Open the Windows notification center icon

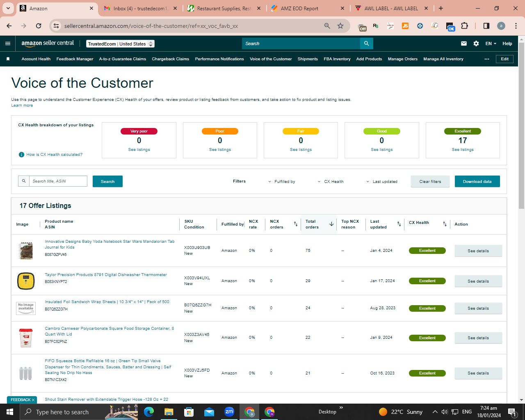tap(512, 412)
